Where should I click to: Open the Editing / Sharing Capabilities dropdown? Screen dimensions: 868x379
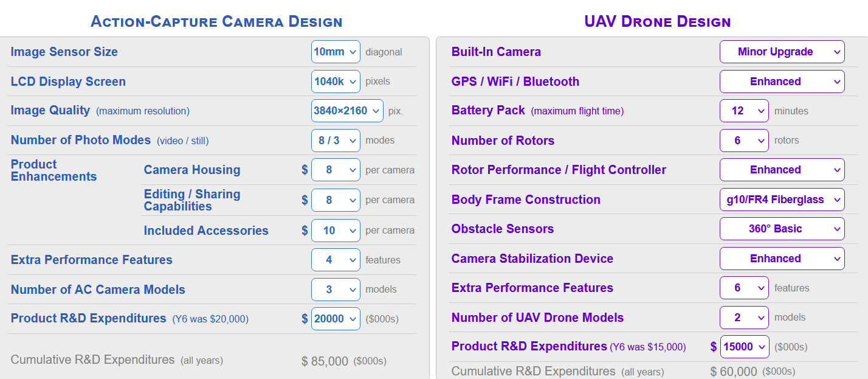(336, 200)
